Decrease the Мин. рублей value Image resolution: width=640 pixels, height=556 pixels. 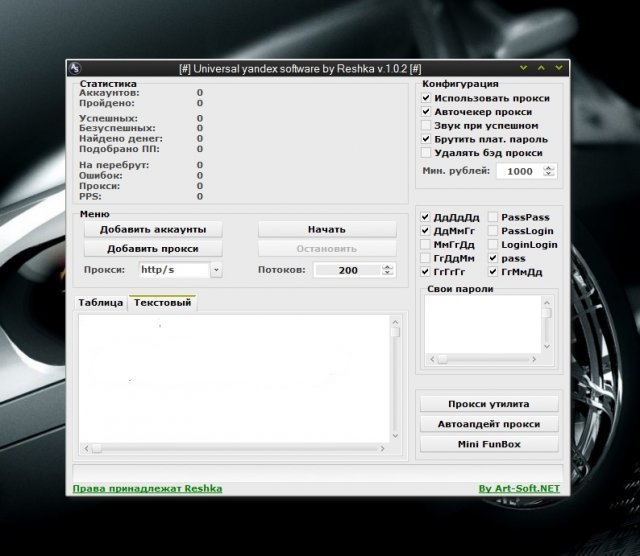[549, 174]
